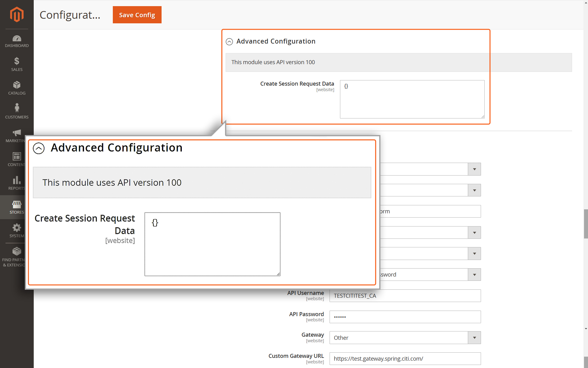Open the Sales dollar icon menu
This screenshot has height=368, width=588.
pyautogui.click(x=17, y=64)
